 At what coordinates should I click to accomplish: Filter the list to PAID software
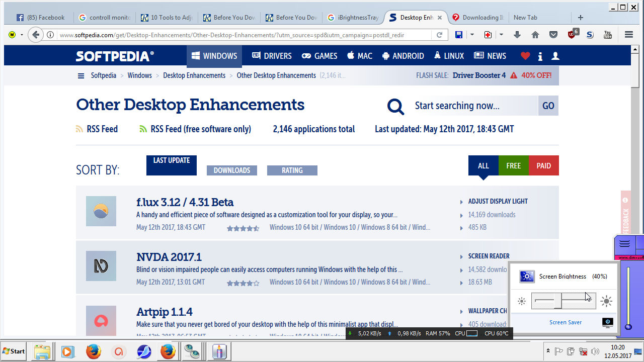[x=544, y=165]
